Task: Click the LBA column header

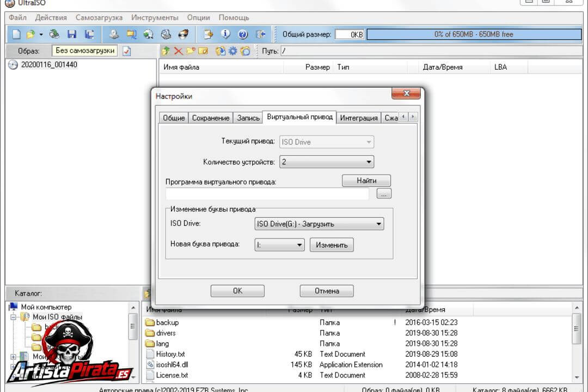Action: (x=509, y=67)
